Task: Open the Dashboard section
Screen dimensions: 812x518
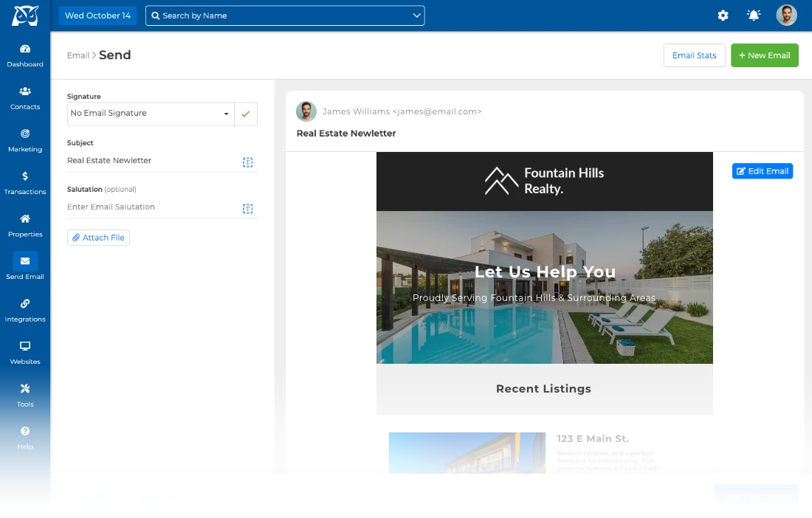Action: point(25,56)
